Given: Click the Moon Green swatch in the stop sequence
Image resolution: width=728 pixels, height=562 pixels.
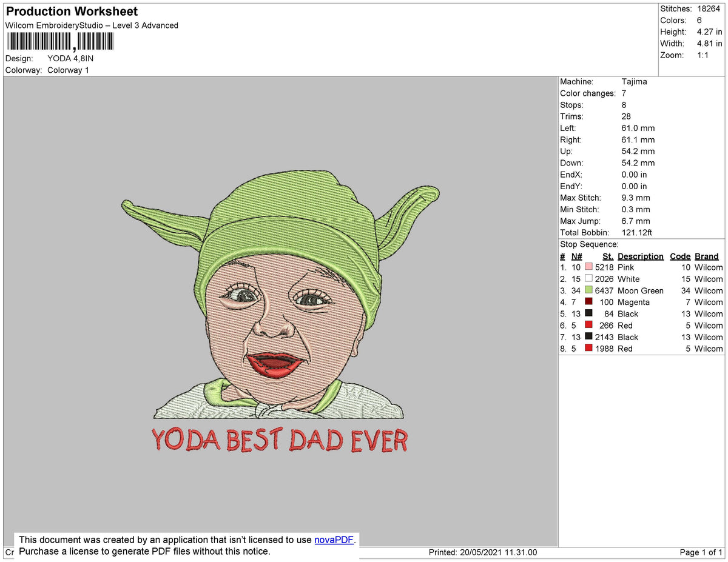Looking at the screenshot, I should pos(587,290).
